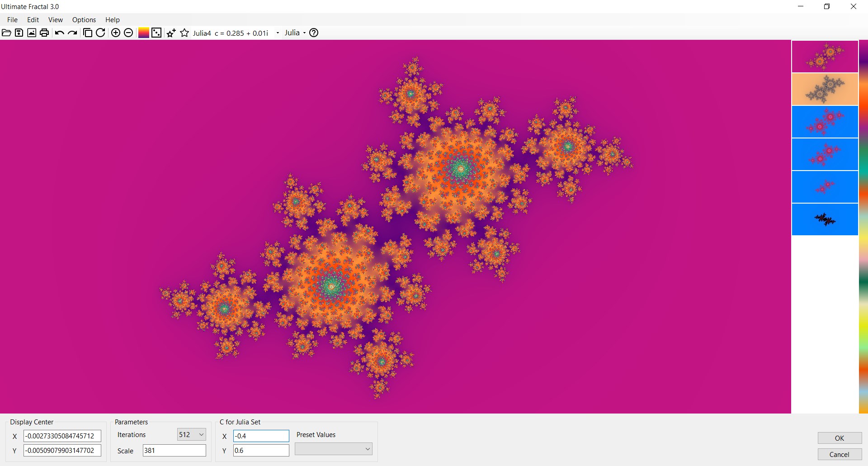Click the random dice icon in toolbar

[x=156, y=33]
